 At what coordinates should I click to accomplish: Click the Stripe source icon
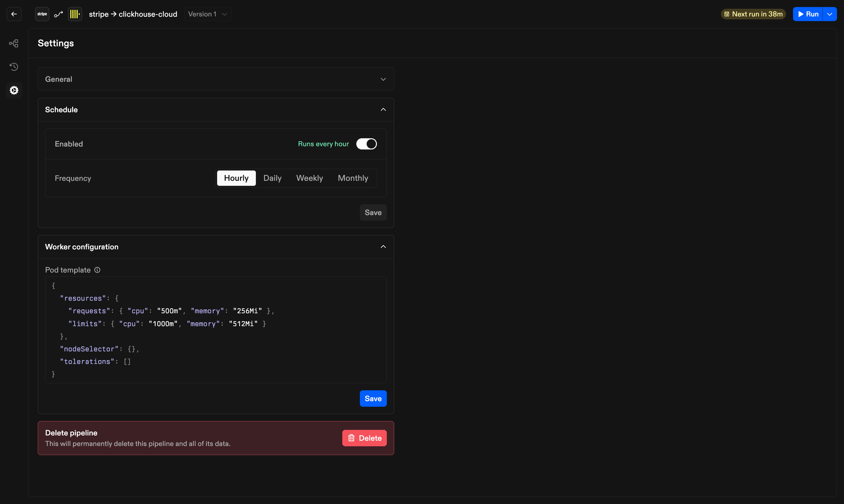pyautogui.click(x=42, y=14)
